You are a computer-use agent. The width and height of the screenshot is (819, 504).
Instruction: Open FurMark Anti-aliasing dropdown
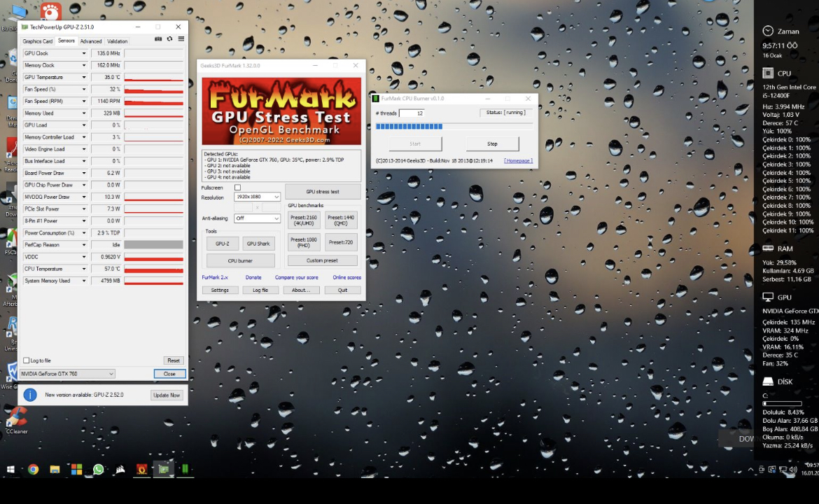click(x=257, y=218)
